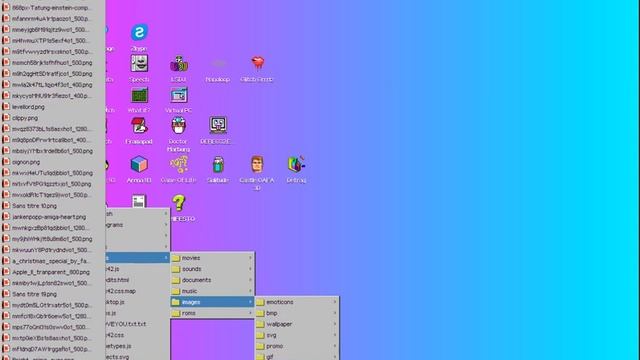640x360 pixels.
Task: Open monitor-face icon next to Doctor Marburg
Action: click(x=218, y=125)
